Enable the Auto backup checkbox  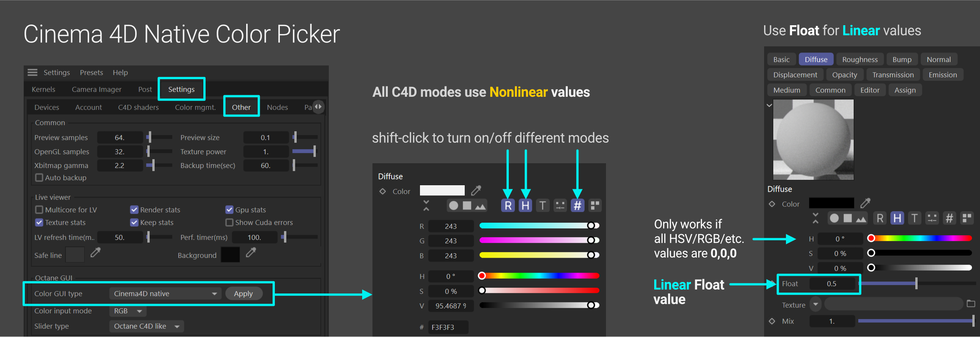(x=39, y=177)
